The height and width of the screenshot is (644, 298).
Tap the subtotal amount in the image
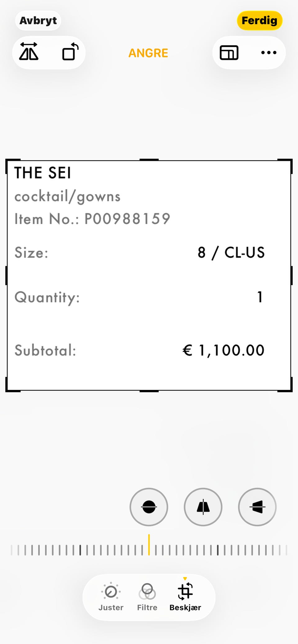click(223, 351)
